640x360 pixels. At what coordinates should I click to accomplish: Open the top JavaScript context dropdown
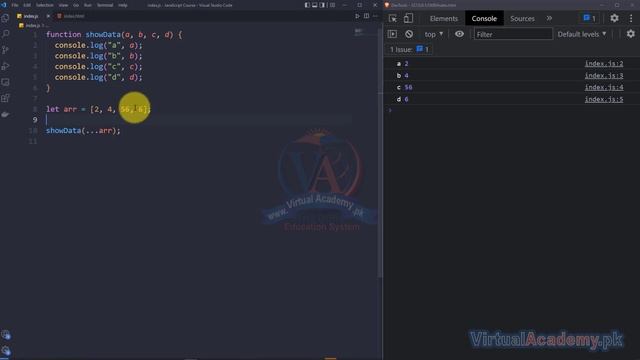click(x=433, y=34)
